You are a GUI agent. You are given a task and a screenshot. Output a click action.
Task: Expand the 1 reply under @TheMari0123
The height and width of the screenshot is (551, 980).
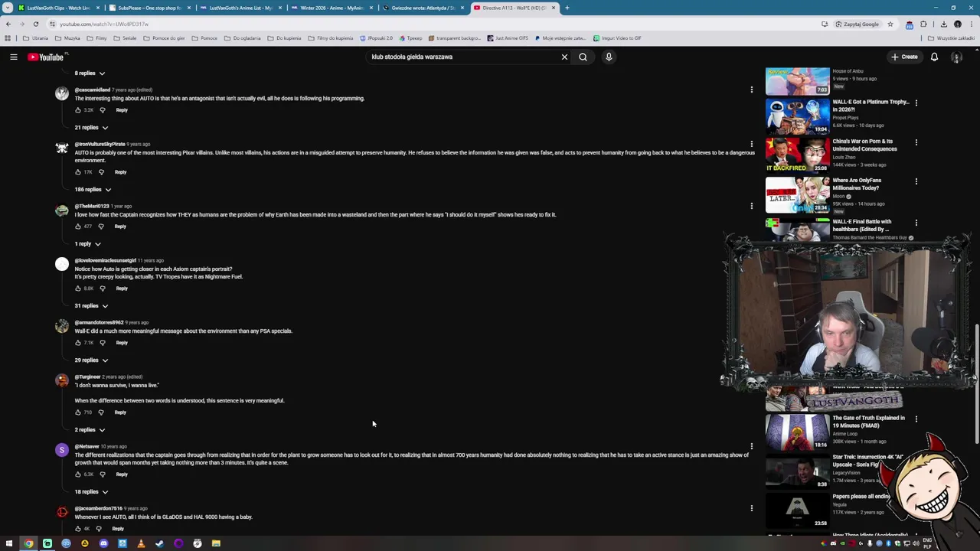(x=88, y=244)
